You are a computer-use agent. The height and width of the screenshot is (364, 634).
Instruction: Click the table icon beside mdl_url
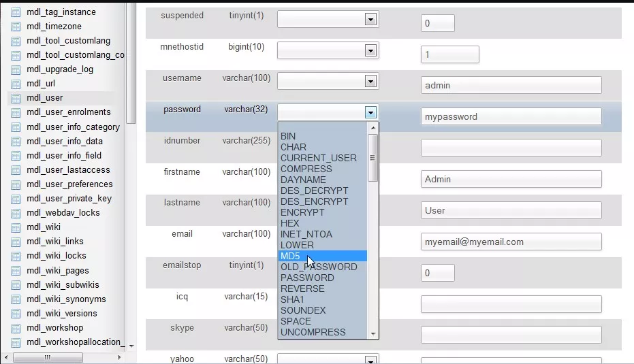[x=15, y=84]
